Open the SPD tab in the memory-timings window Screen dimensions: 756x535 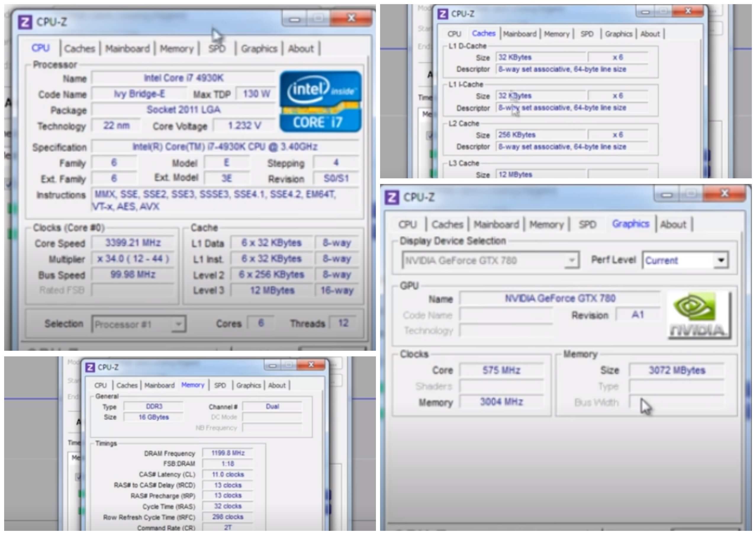point(220,385)
